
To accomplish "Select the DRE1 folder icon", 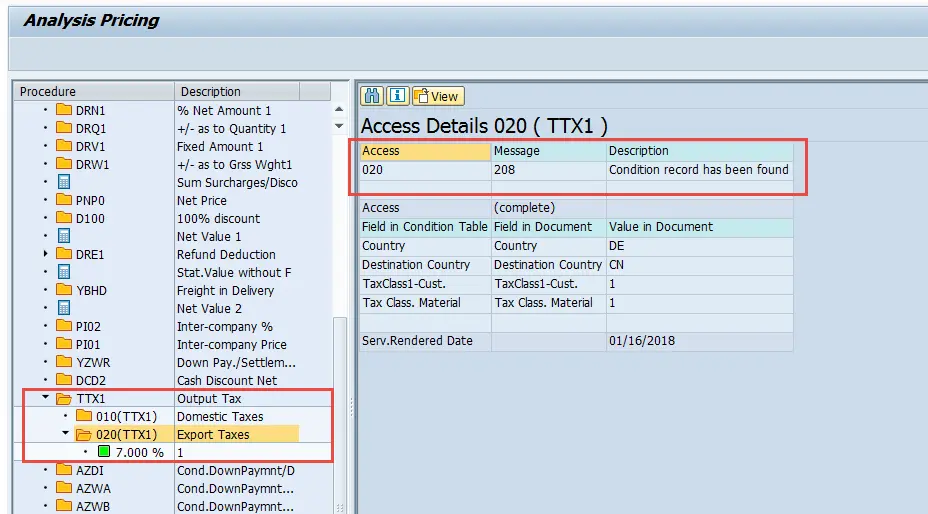I will (64, 254).
